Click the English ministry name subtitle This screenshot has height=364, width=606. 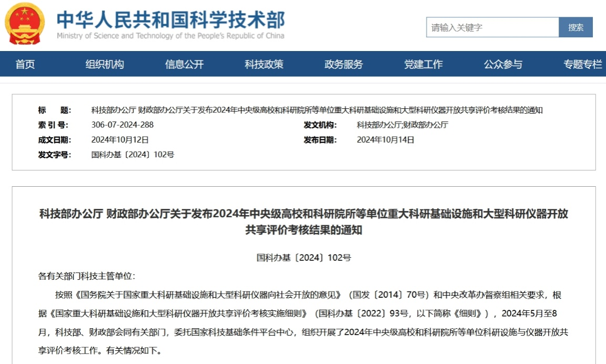point(170,36)
